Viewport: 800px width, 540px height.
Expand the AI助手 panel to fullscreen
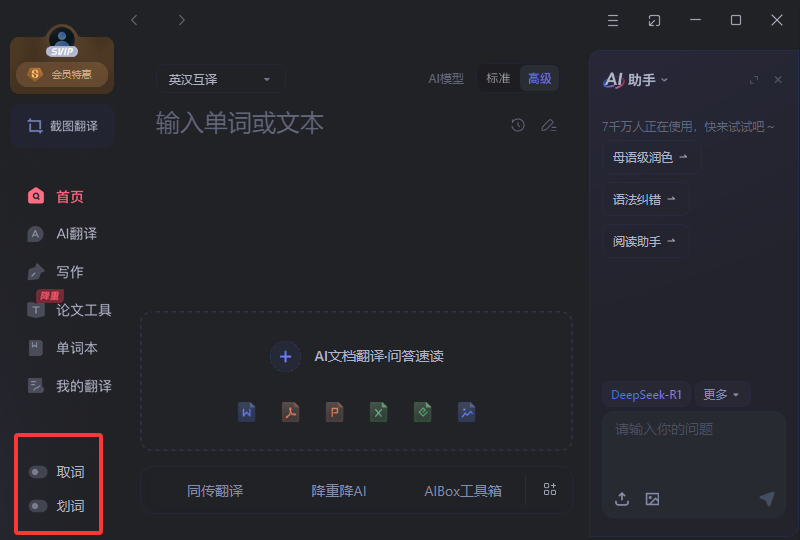tap(754, 80)
